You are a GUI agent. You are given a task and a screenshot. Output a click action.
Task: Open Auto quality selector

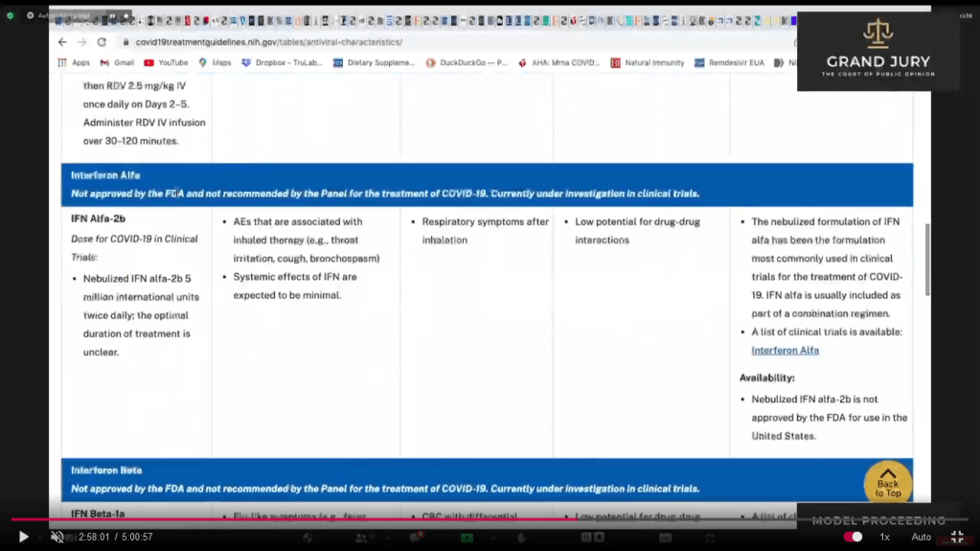[921, 538]
